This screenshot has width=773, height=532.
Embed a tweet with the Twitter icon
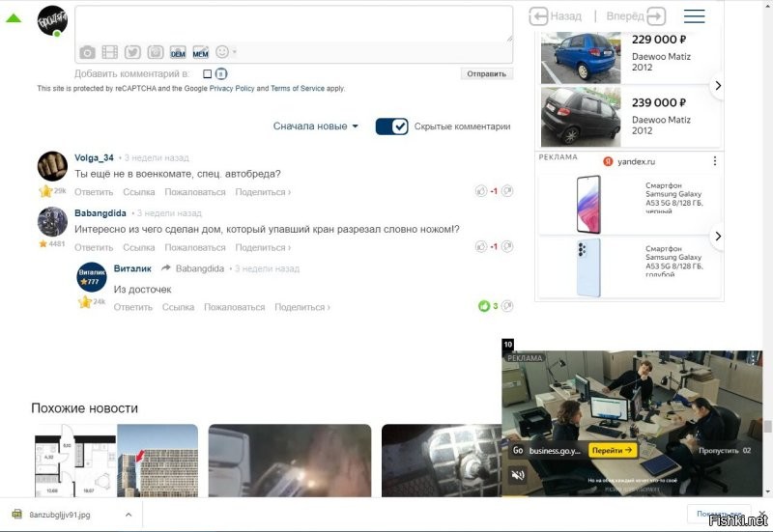click(x=132, y=52)
